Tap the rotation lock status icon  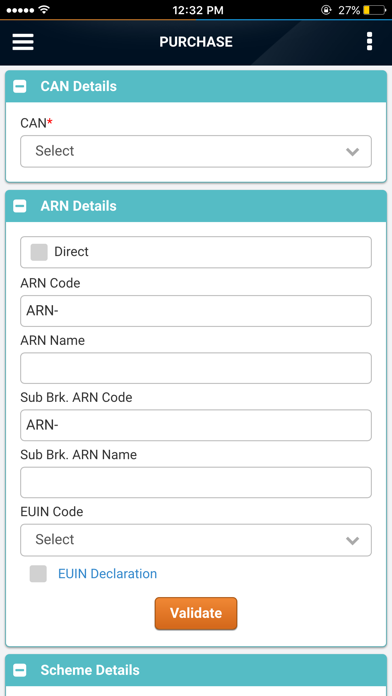point(326,10)
